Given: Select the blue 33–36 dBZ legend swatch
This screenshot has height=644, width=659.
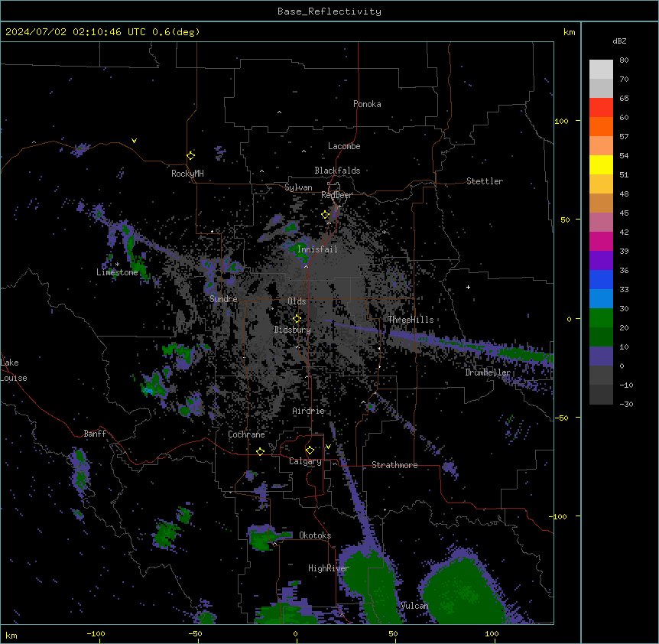Looking at the screenshot, I should 601,279.
